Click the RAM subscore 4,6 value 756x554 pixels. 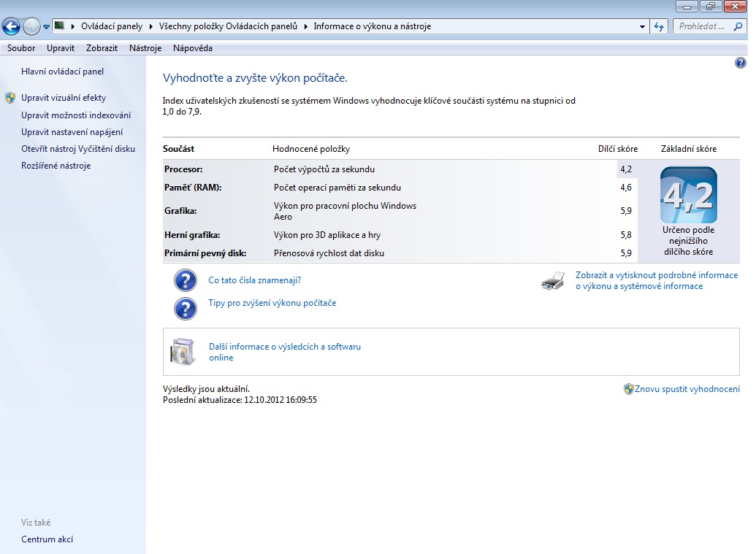click(626, 188)
